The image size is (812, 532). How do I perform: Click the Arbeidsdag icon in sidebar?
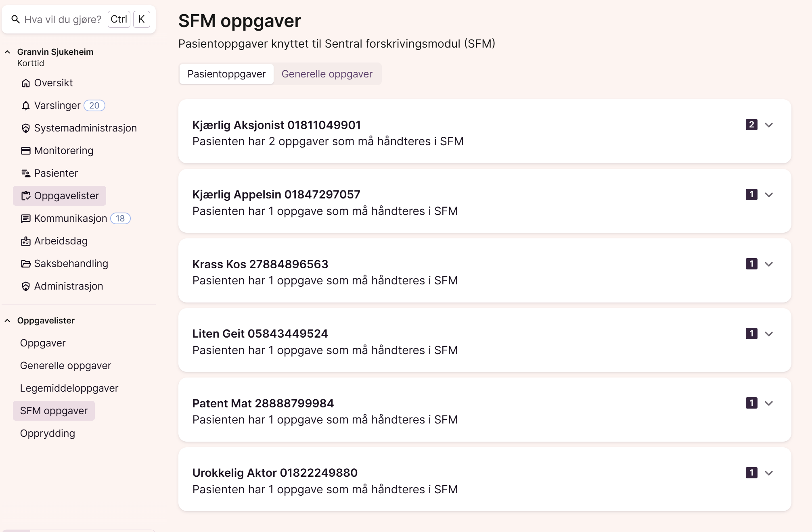tap(26, 241)
